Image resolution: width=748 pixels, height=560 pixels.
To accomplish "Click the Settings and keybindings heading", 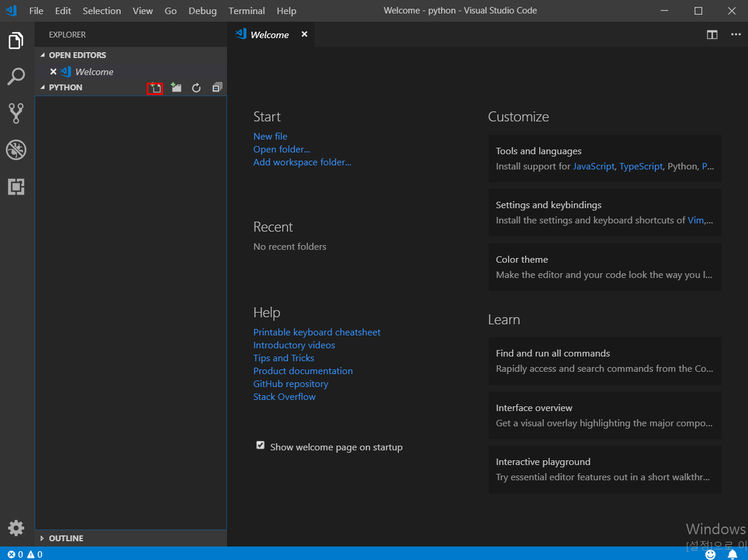I will click(x=549, y=205).
